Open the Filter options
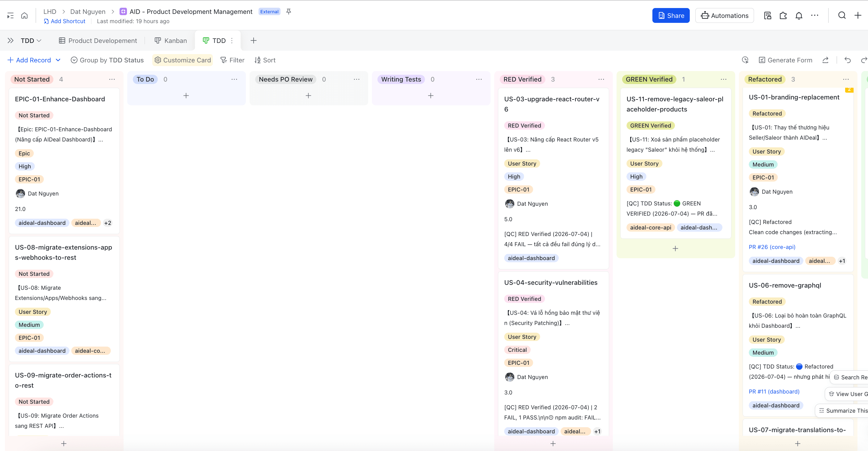 [x=232, y=60]
